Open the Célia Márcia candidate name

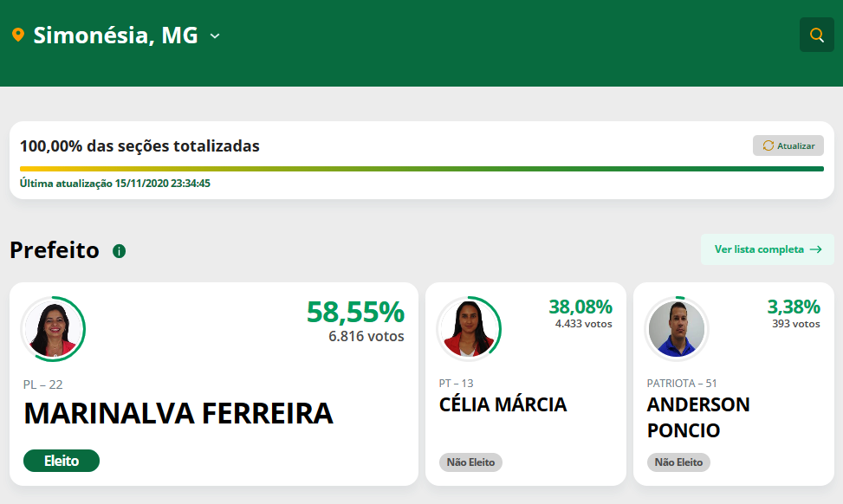(503, 404)
